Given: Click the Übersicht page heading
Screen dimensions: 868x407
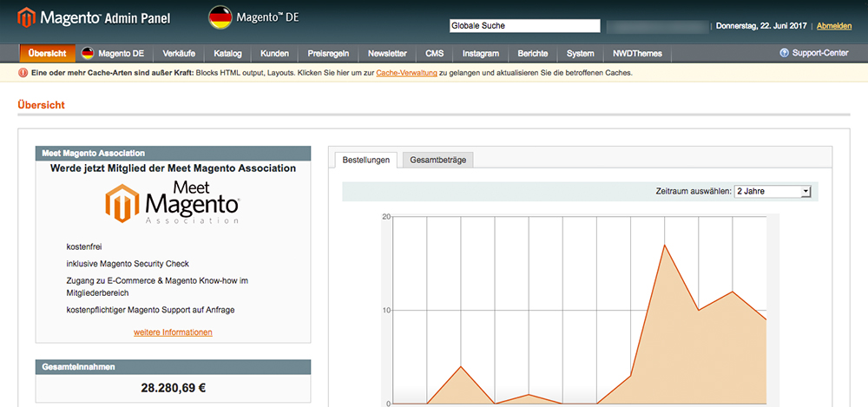Looking at the screenshot, I should pyautogui.click(x=41, y=105).
